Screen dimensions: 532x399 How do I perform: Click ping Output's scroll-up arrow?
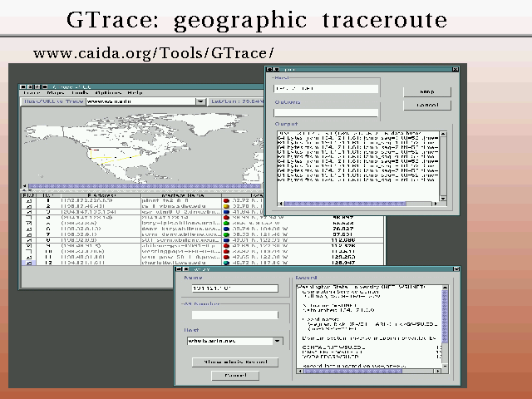[x=443, y=134]
